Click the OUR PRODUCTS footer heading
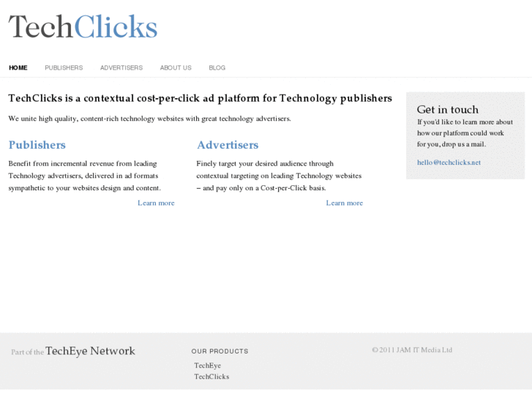This screenshot has height=399, width=532. 220,351
